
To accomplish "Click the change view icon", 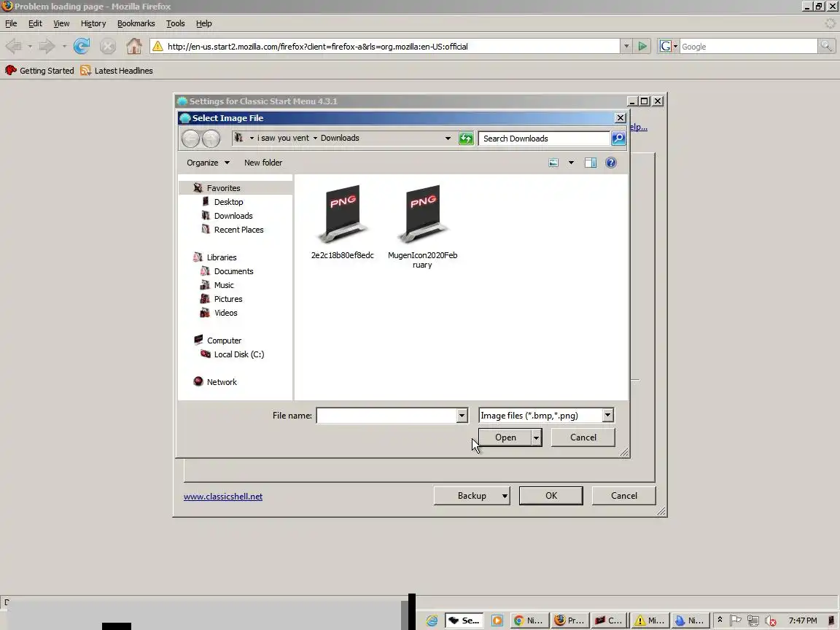I will pyautogui.click(x=553, y=163).
